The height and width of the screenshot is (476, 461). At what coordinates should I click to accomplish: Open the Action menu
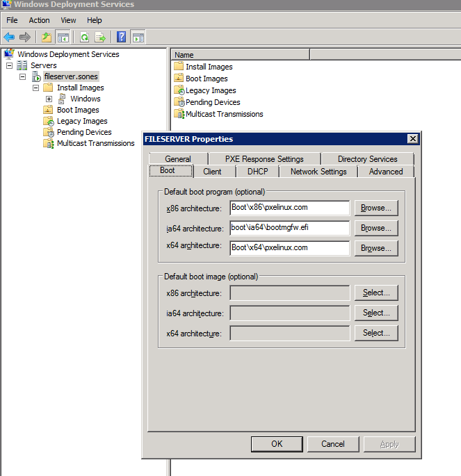pyautogui.click(x=39, y=20)
